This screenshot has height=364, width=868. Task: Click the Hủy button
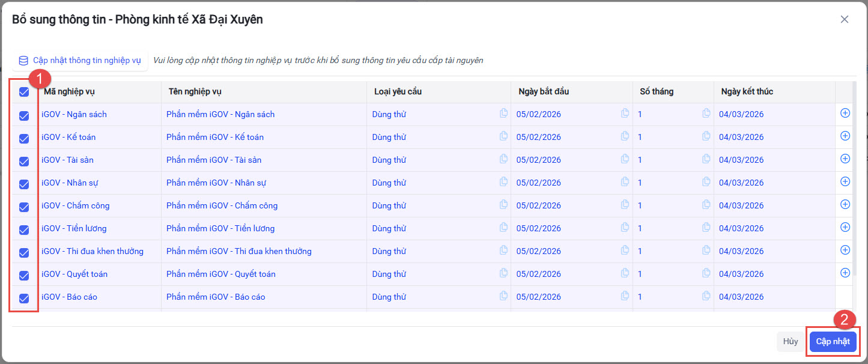(791, 342)
